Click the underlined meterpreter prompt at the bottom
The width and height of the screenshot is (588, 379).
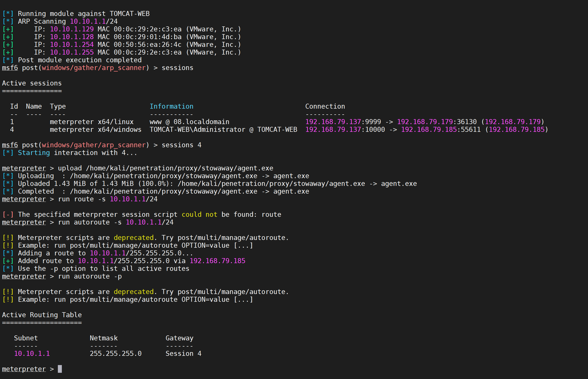(24, 369)
